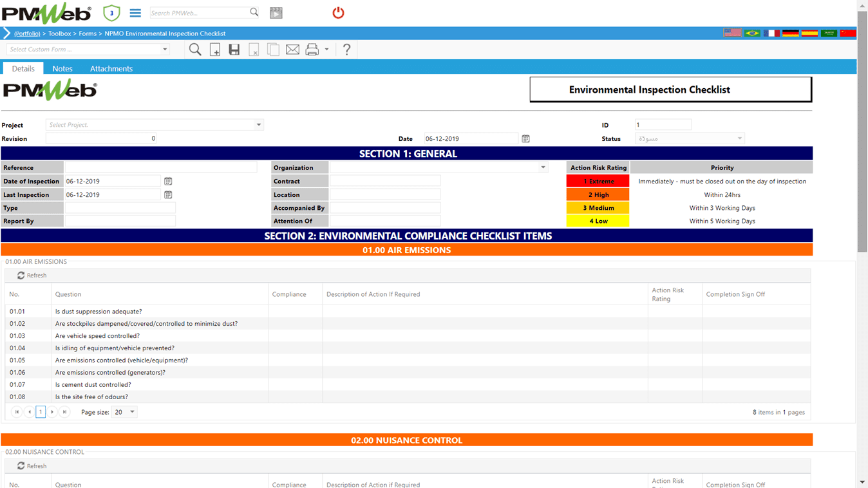Open help with the question mark icon
Viewport: 868px width, 488px height.
coord(346,50)
